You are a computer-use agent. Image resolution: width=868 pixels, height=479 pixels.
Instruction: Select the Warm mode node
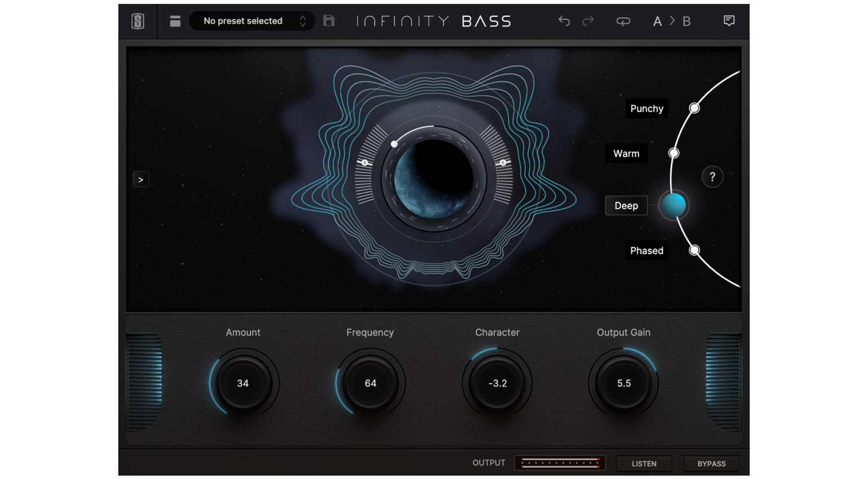[x=674, y=153]
